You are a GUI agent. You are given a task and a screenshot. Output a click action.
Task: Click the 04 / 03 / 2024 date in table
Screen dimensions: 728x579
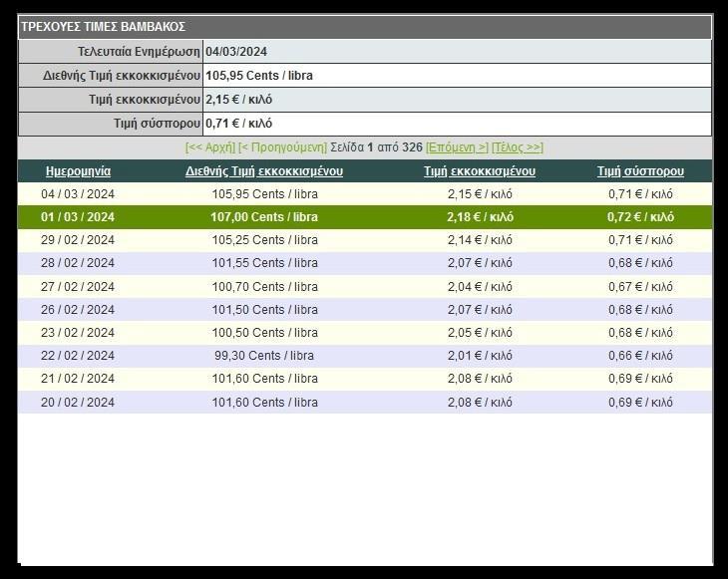(x=78, y=194)
